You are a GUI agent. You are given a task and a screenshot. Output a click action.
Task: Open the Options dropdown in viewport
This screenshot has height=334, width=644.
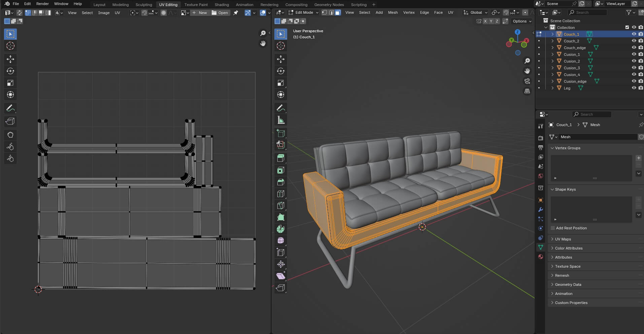(x=522, y=21)
